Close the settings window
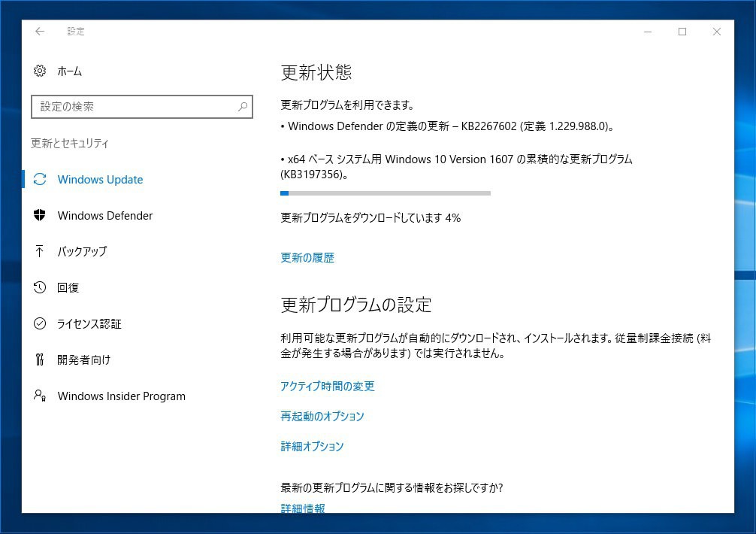 pyautogui.click(x=717, y=32)
